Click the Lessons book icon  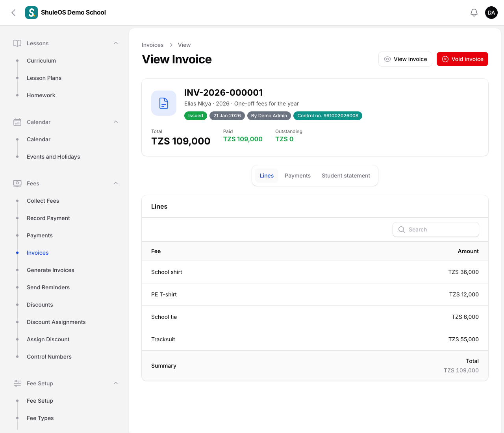point(17,43)
